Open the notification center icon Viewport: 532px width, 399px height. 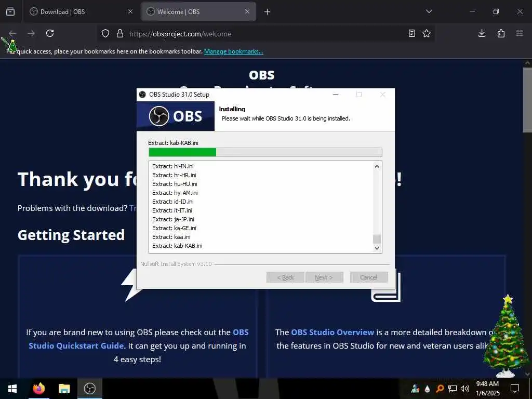(x=515, y=389)
